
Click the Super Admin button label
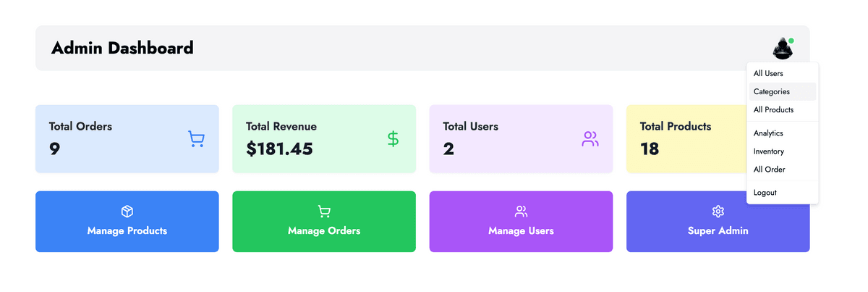[718, 231]
